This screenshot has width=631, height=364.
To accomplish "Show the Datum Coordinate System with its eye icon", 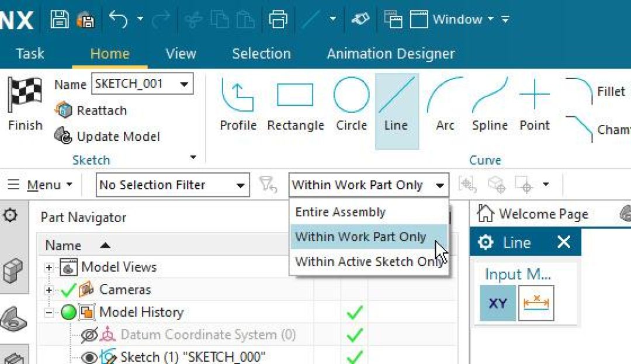I will [89, 335].
